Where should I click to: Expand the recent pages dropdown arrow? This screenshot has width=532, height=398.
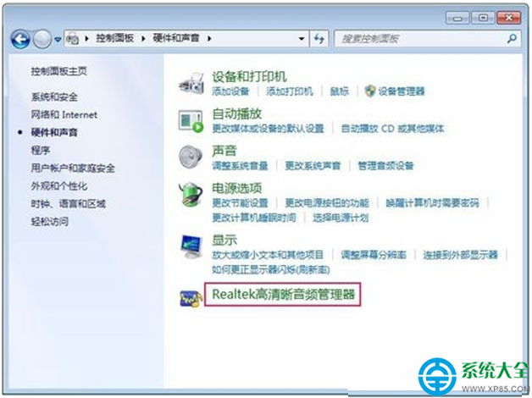58,40
